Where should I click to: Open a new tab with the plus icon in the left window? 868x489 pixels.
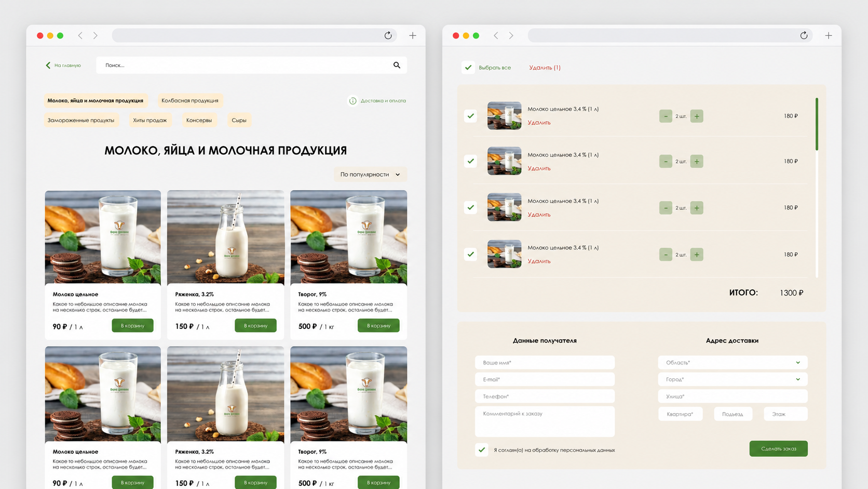coord(413,35)
